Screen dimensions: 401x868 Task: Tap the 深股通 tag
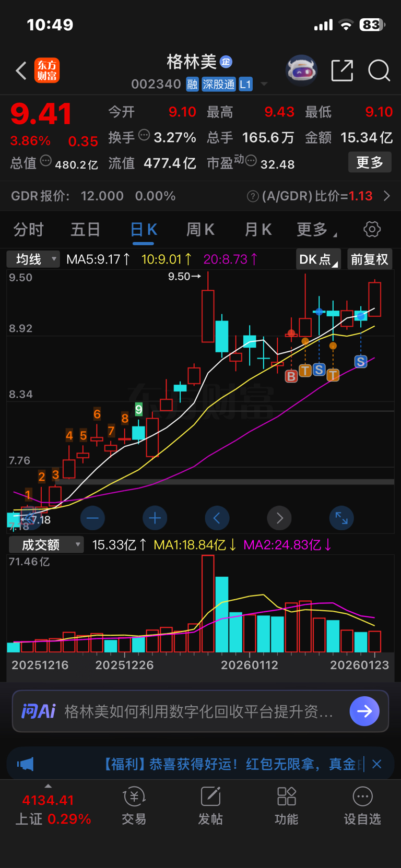coord(219,84)
